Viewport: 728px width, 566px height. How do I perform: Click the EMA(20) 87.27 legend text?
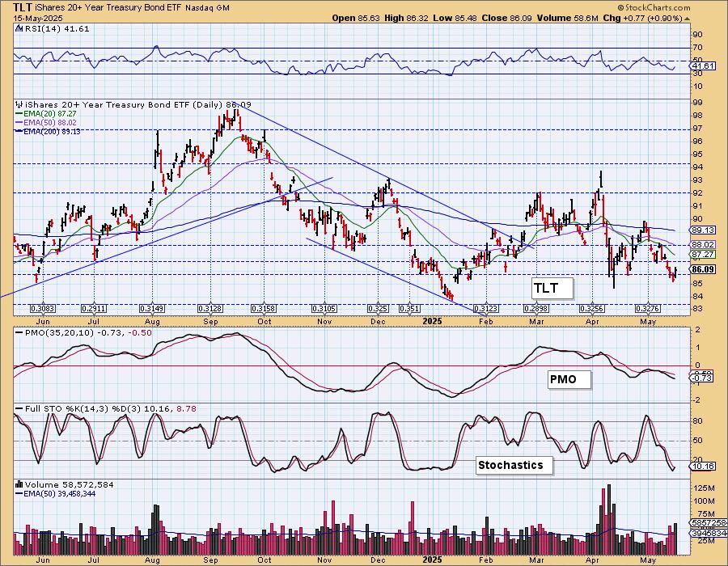tap(50, 114)
